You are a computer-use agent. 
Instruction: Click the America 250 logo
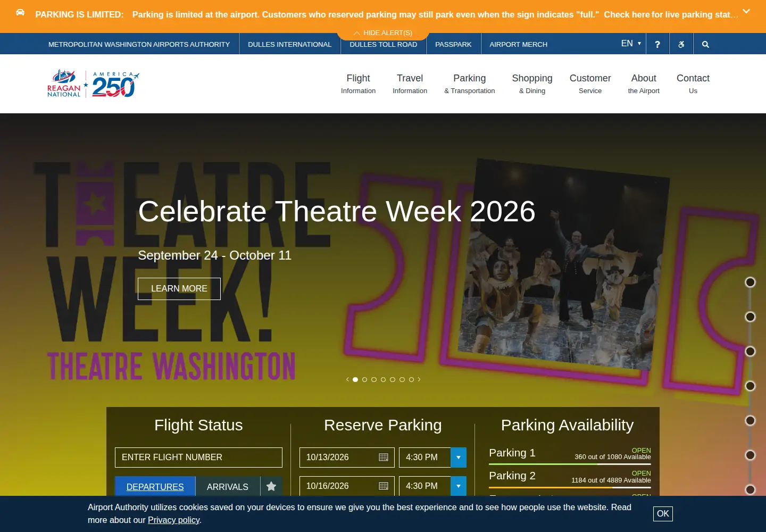coord(115,85)
